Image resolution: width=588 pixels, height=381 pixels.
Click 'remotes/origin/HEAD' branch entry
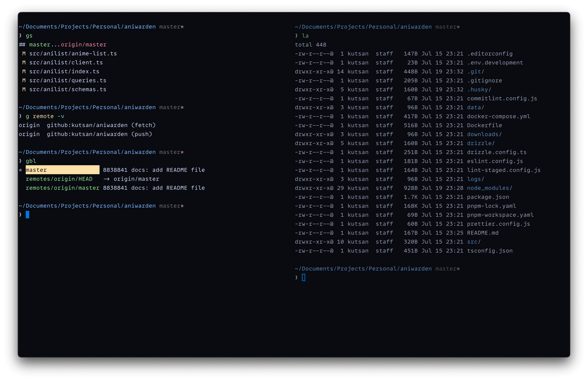(x=59, y=179)
